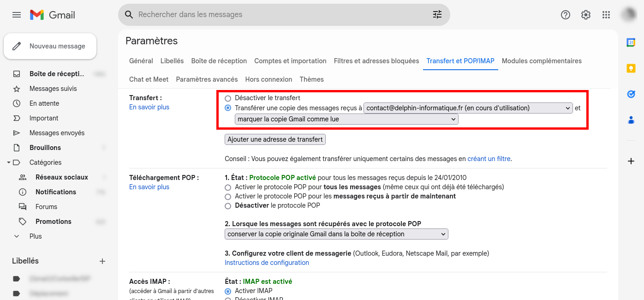
Task: Switch to Chat et Meet tab
Action: pos(149,79)
